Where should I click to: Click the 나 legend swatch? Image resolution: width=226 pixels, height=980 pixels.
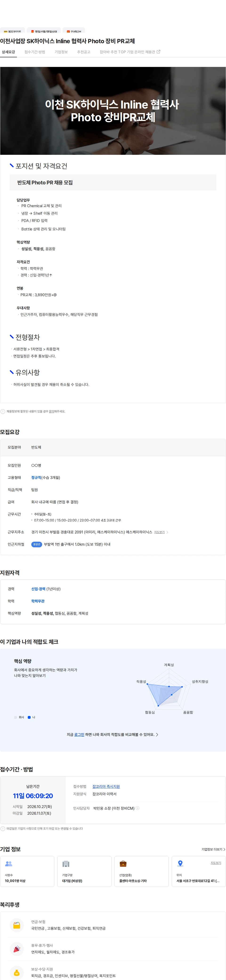pos(29,717)
